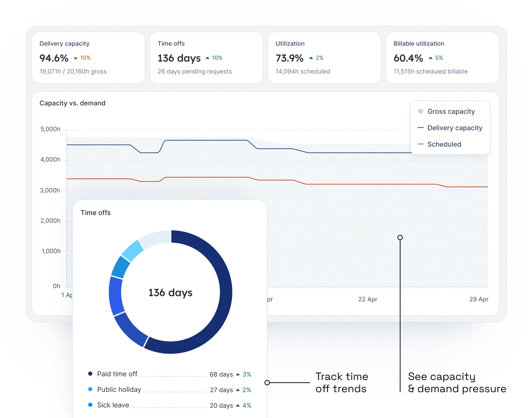Click the chart marker above 22 Apr
This screenshot has height=418, width=532.
400,237
